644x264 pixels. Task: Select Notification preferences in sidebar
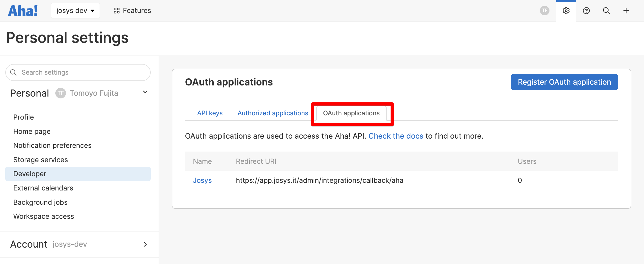(x=52, y=145)
